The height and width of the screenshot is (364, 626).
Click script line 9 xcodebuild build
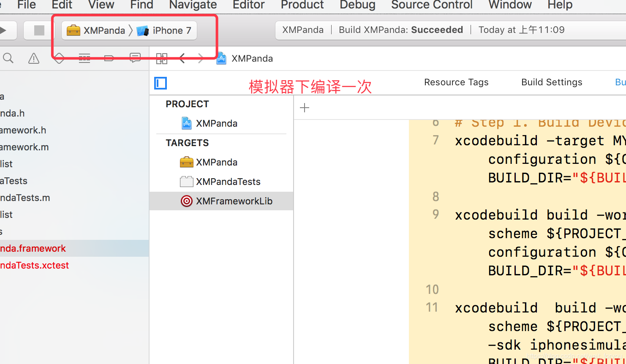(540, 215)
